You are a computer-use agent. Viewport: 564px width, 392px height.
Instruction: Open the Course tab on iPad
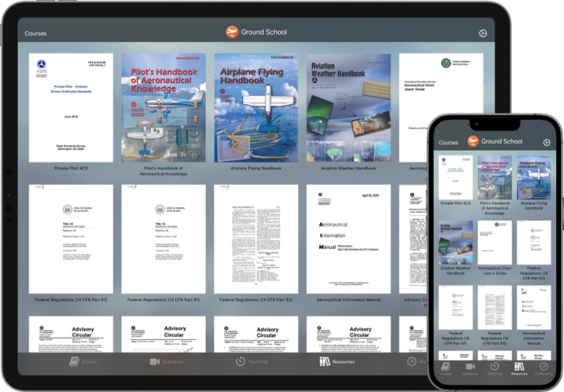point(83,362)
